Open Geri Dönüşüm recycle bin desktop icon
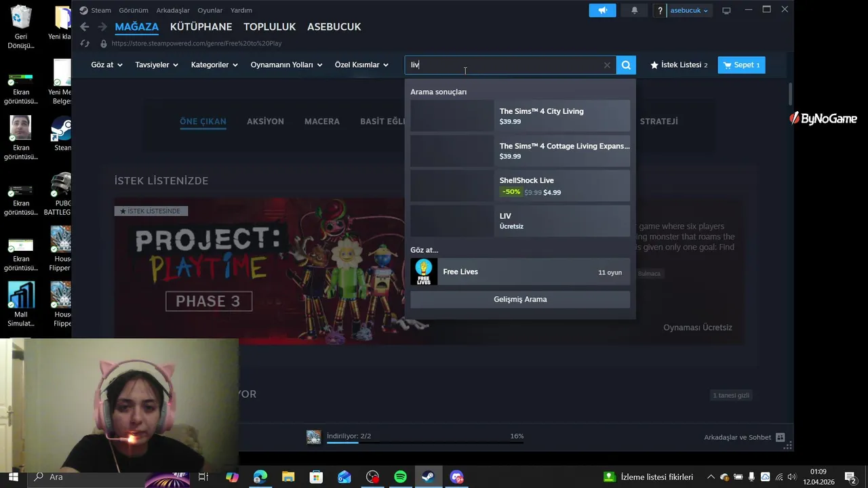This screenshot has height=488, width=868. coord(21,27)
